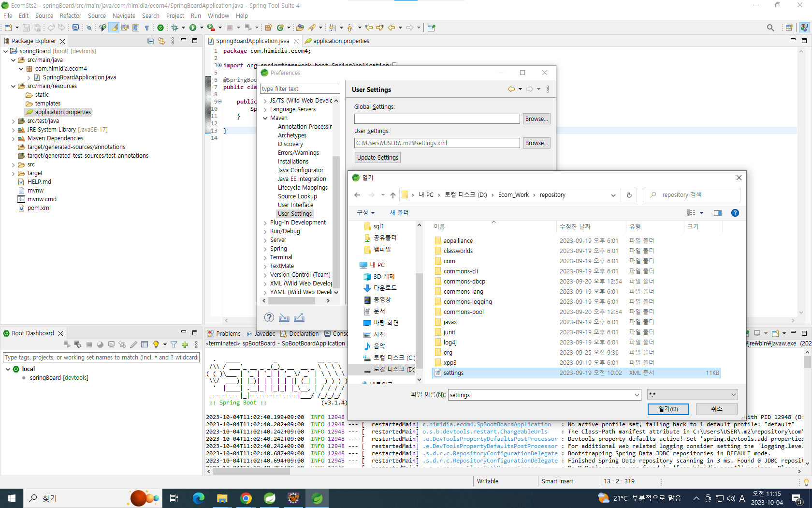Click the green Run button in toolbar

pyautogui.click(x=193, y=28)
